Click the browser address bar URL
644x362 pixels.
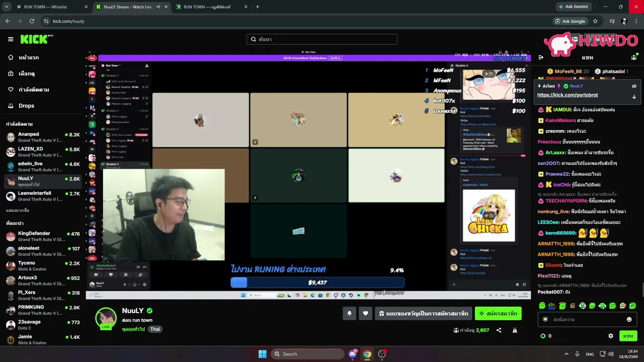click(x=68, y=21)
